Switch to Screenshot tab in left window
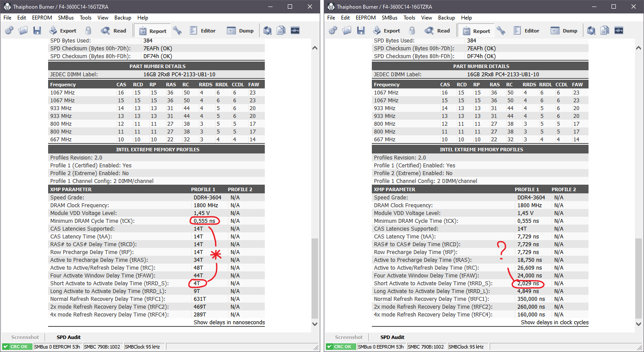 (x=25, y=337)
